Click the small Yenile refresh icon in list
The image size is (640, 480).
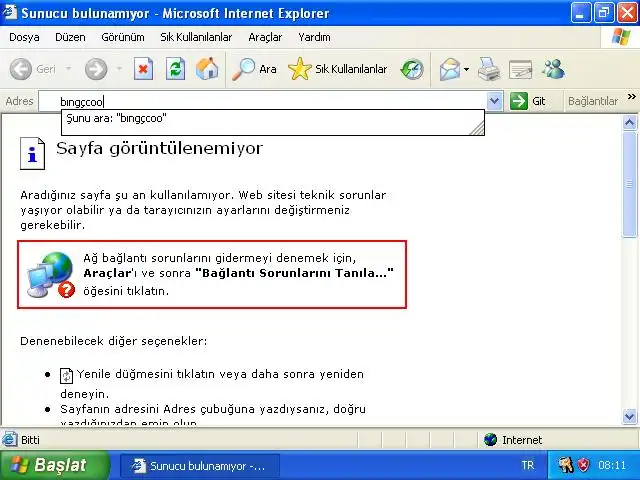(66, 376)
